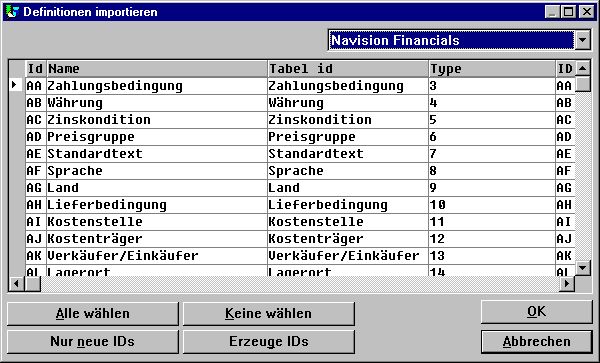Select the Id cell AD in first column
600x363 pixels.
[x=36, y=137]
